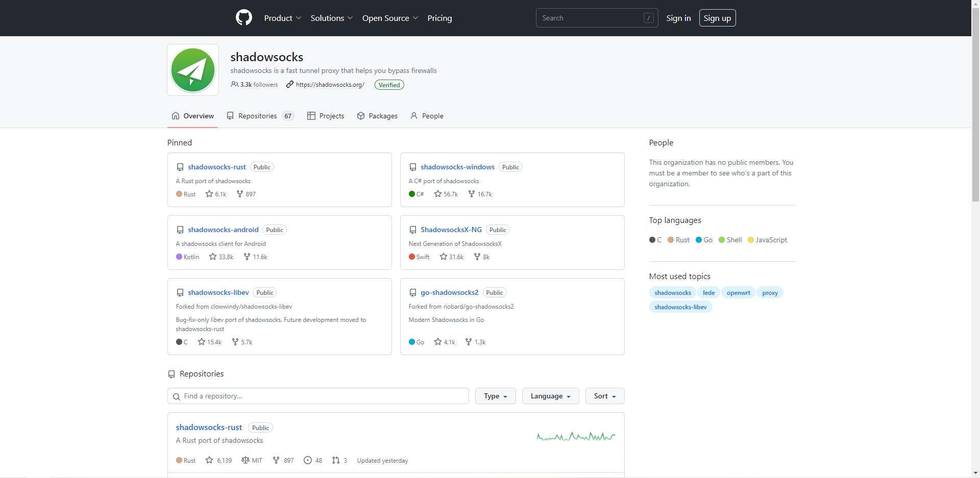Open the 48 open issues link
This screenshot has height=478, width=980.
pyautogui.click(x=312, y=460)
